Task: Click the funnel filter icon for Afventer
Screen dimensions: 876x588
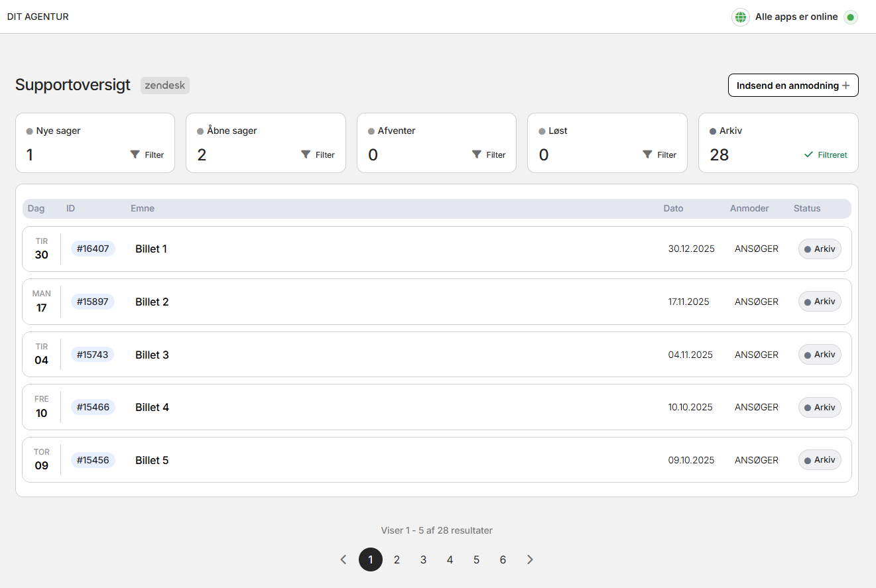Action: point(477,154)
